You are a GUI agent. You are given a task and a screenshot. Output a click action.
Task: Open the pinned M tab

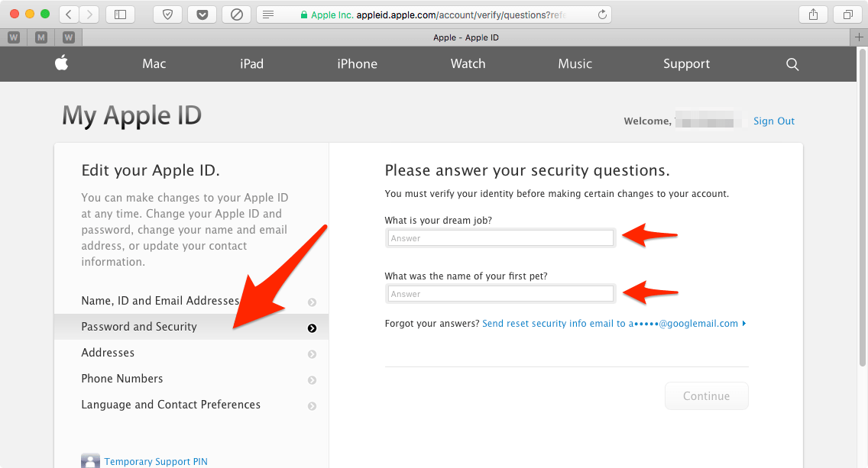tap(41, 37)
